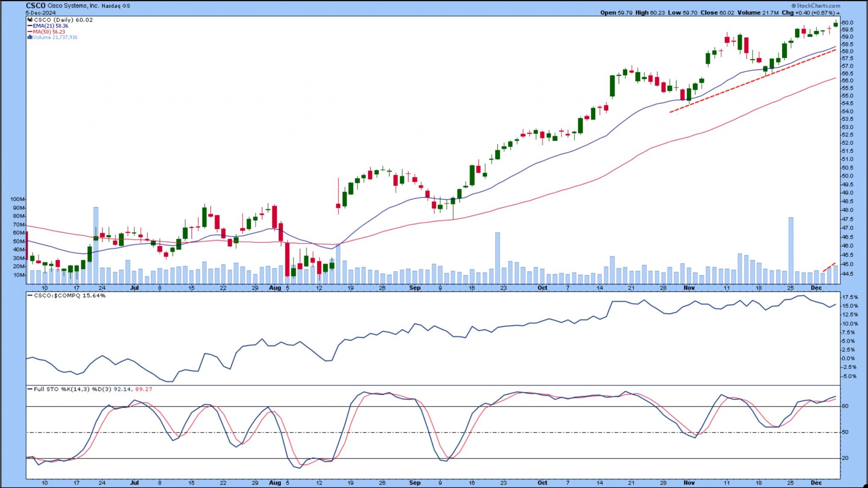The width and height of the screenshot is (868, 488).
Task: Click the 'EMA(21) 58.36' legend entry
Action: coord(50,26)
